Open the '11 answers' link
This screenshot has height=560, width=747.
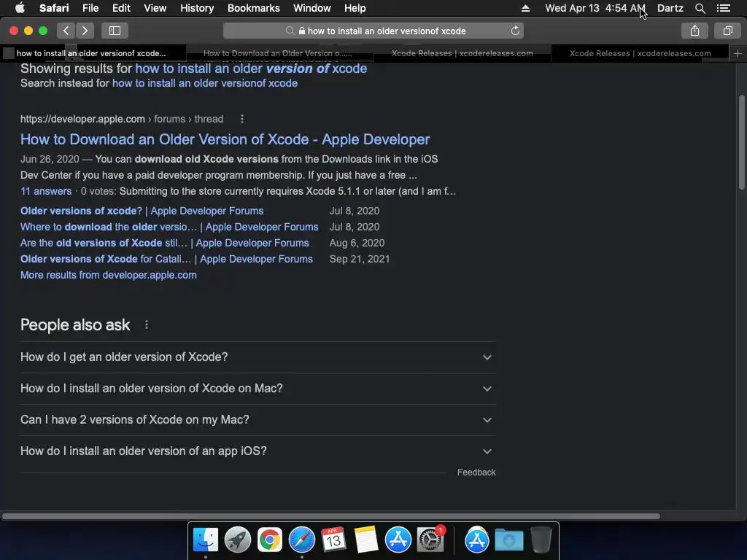point(46,192)
